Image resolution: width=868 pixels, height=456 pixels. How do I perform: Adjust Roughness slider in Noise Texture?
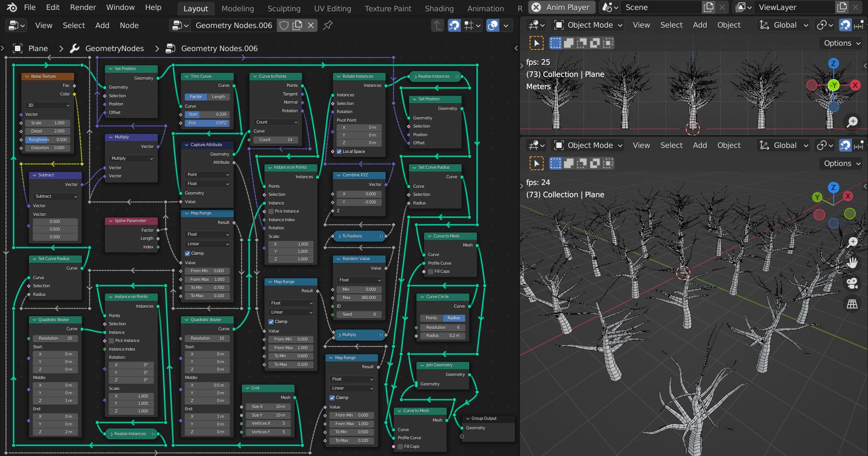click(x=48, y=140)
